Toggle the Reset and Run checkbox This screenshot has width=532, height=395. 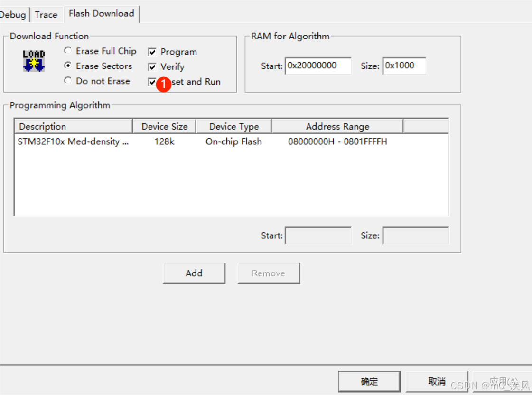click(x=152, y=82)
